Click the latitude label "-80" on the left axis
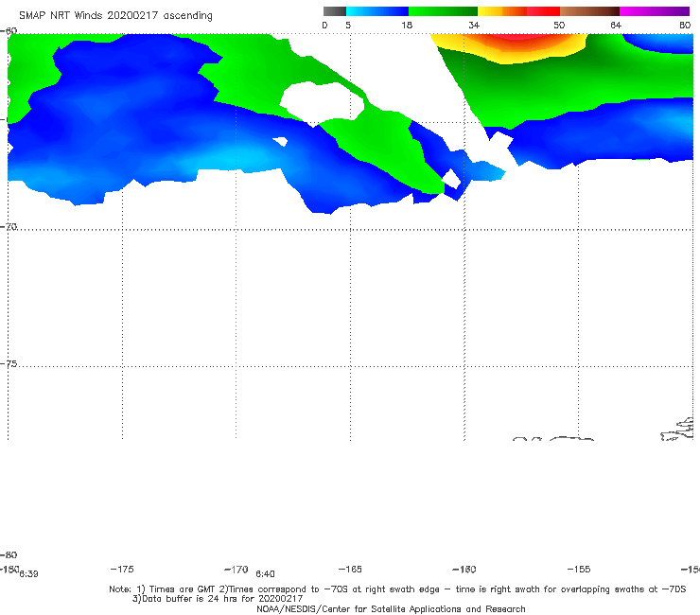Viewport: 700px width, 615px height. (9, 555)
